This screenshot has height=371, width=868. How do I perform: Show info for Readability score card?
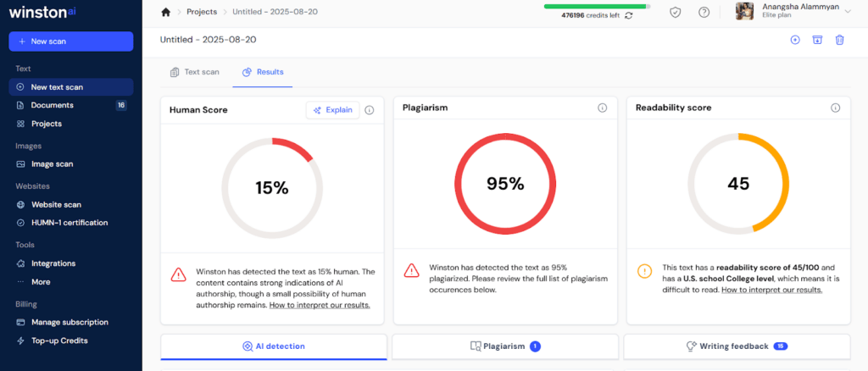pos(835,108)
